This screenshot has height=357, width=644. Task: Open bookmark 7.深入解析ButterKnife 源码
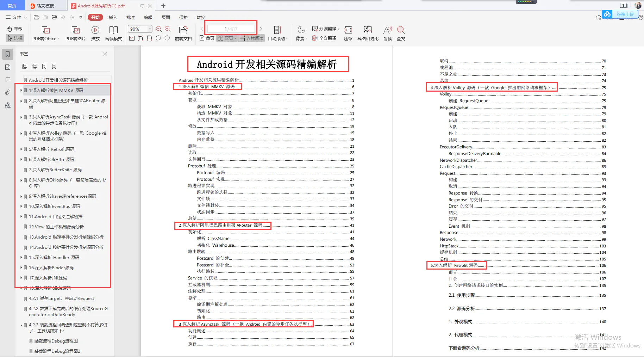point(55,170)
